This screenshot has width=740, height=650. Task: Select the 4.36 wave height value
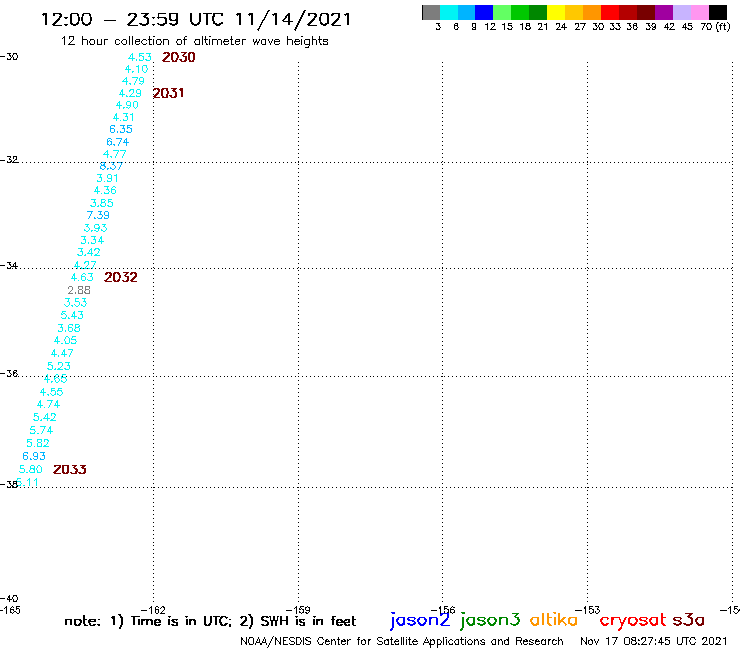coord(105,190)
